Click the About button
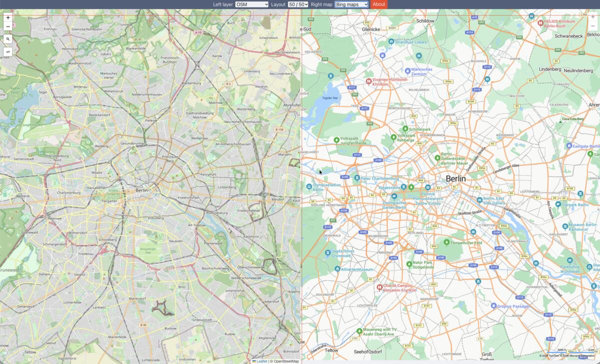This screenshot has height=364, width=600. (379, 4)
